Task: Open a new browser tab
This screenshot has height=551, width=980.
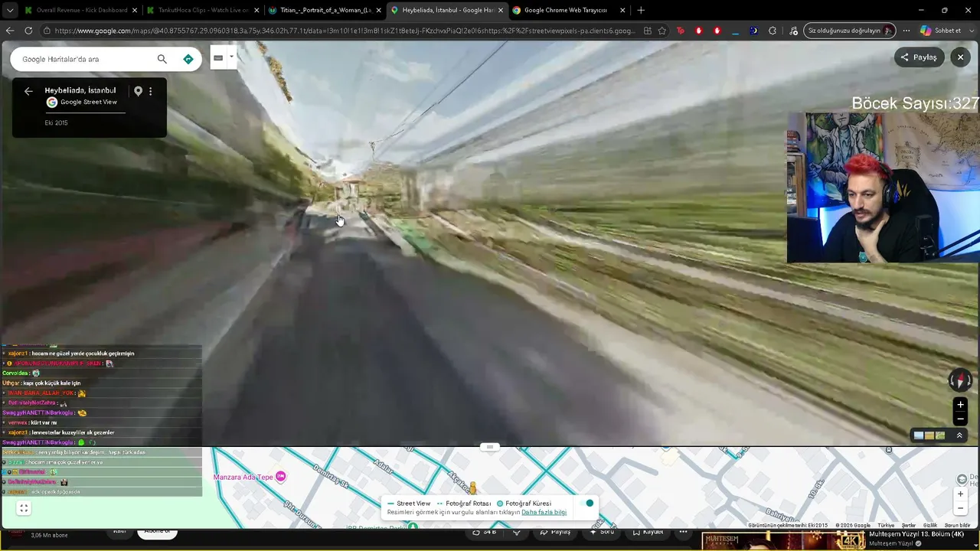Action: click(641, 10)
